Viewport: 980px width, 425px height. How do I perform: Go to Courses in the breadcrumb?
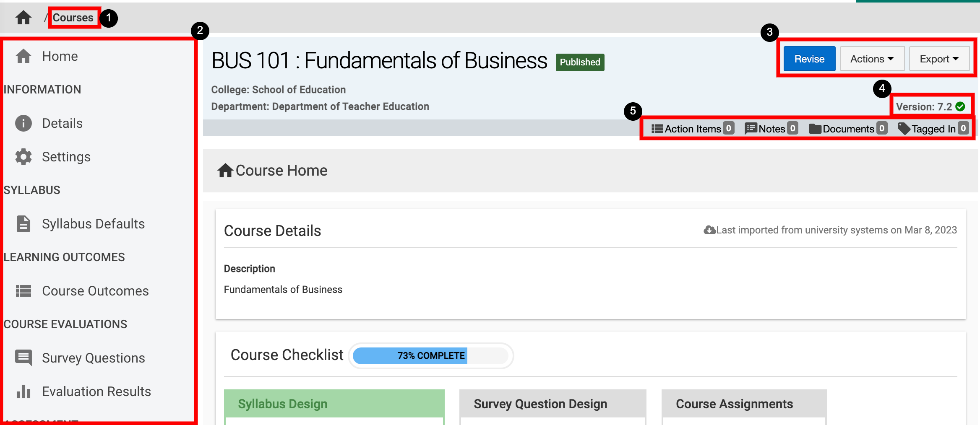[x=73, y=18]
